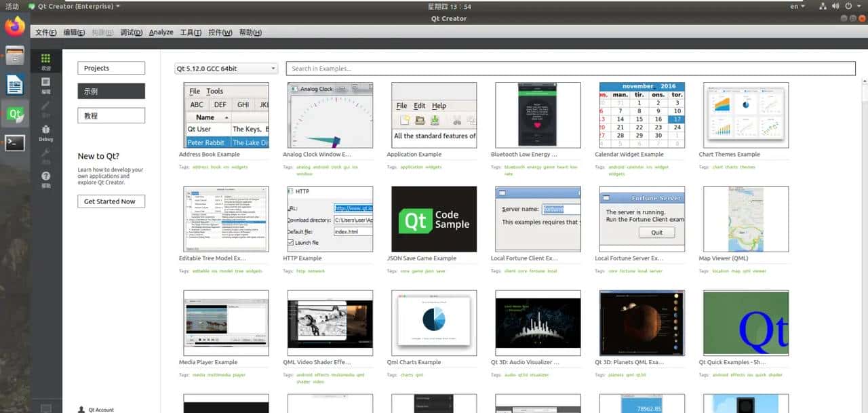Expand the Qt 5.12.0 GCC 64bit kit dropdown

[226, 68]
